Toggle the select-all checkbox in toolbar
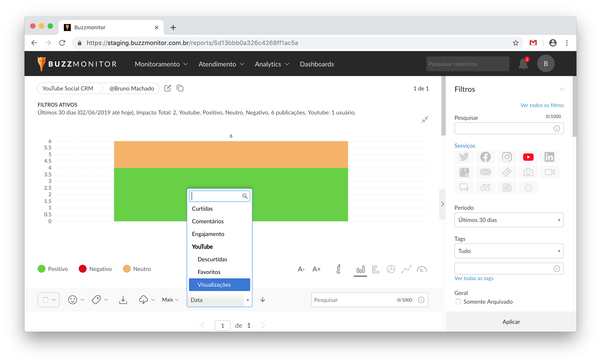 45,300
